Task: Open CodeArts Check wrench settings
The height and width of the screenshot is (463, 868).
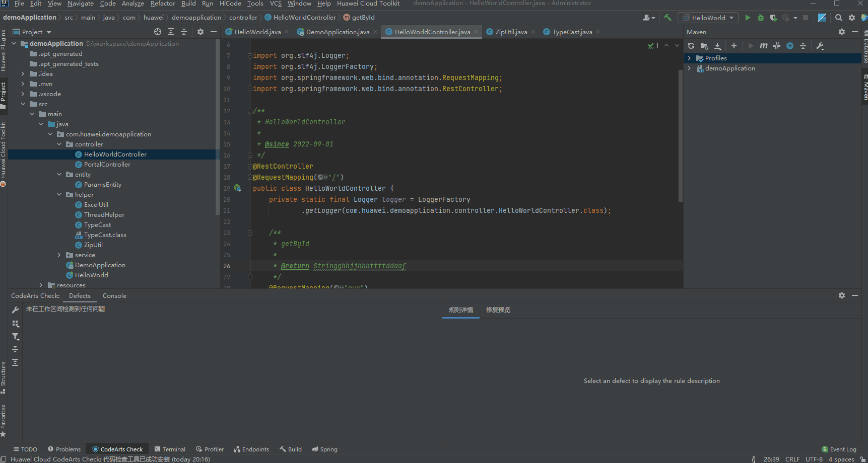Action: click(x=15, y=310)
